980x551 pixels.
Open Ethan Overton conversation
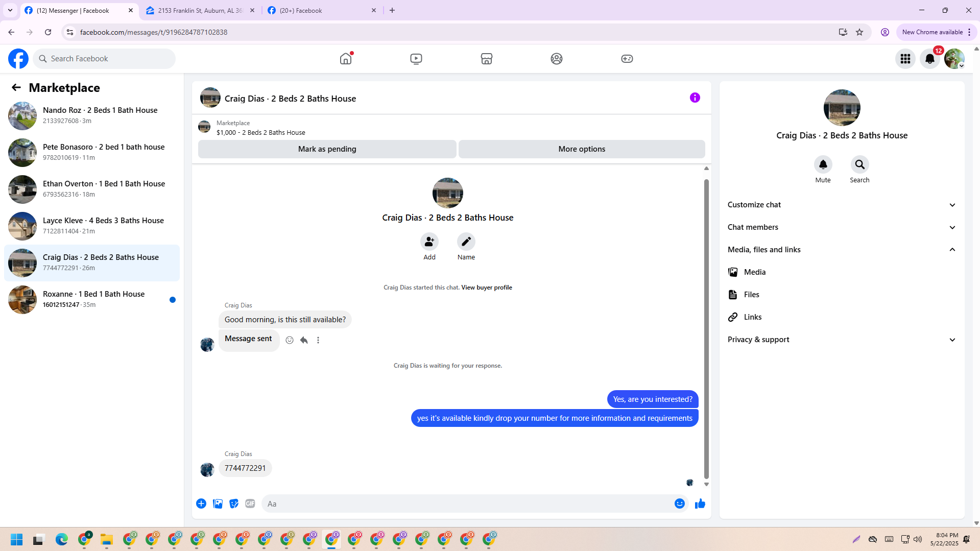[x=92, y=189]
